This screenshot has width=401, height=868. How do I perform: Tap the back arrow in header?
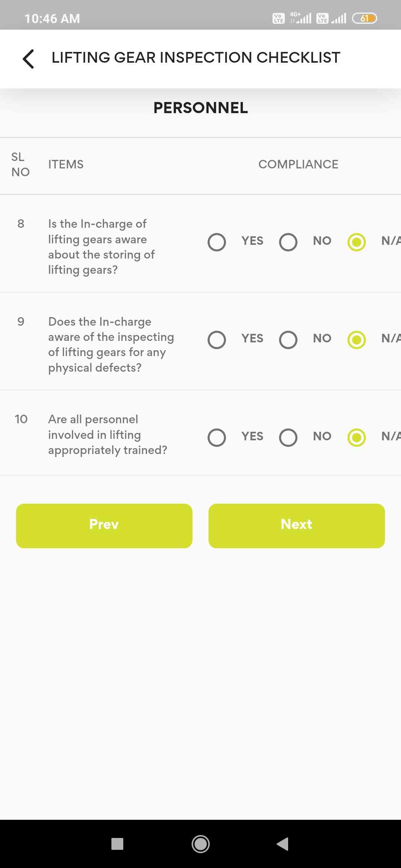29,59
